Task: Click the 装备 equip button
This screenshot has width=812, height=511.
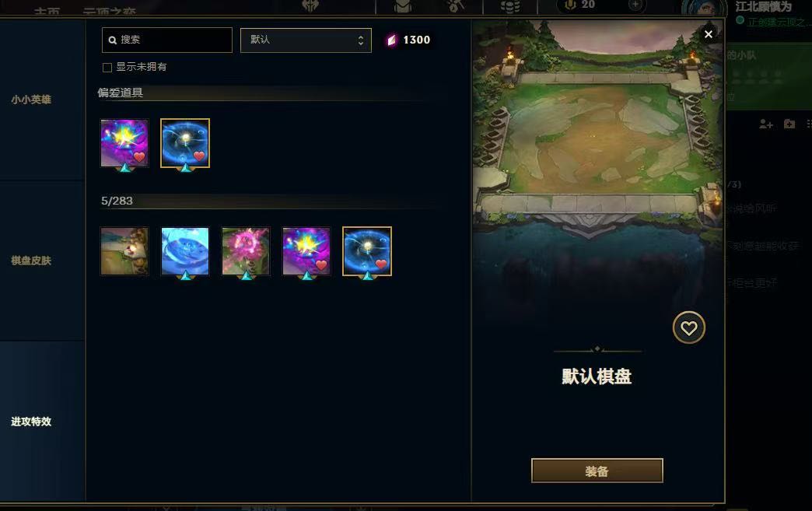Action: pyautogui.click(x=597, y=471)
